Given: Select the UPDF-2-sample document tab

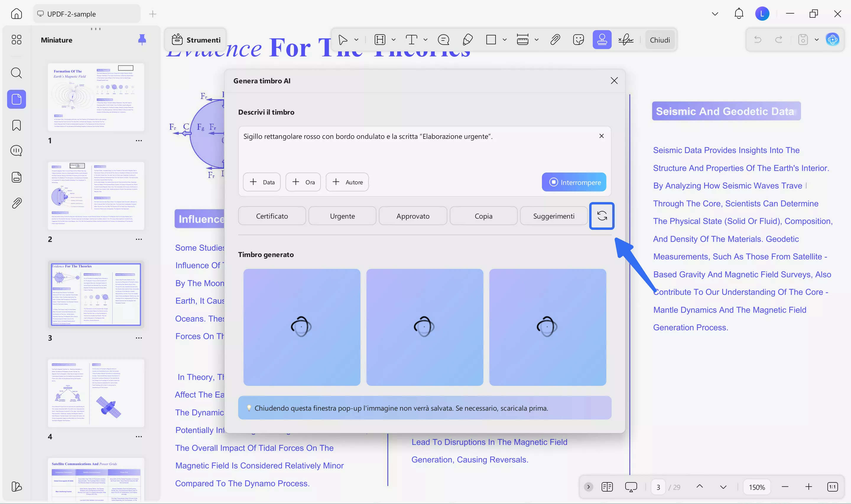Looking at the screenshot, I should tap(87, 14).
